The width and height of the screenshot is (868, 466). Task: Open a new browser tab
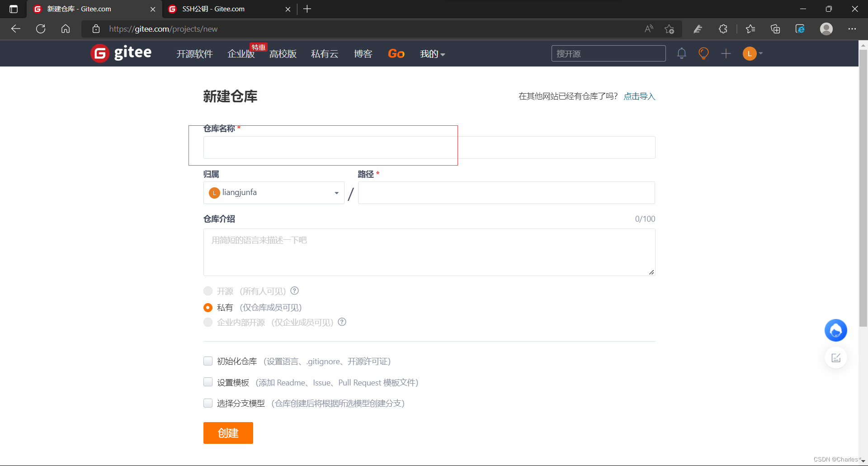point(307,9)
